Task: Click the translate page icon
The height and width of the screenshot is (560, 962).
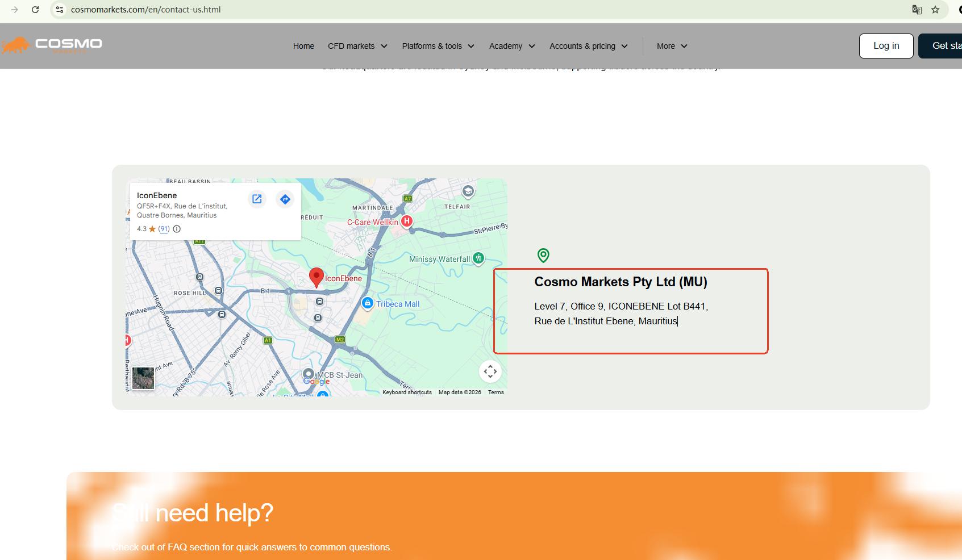Action: coord(917,10)
